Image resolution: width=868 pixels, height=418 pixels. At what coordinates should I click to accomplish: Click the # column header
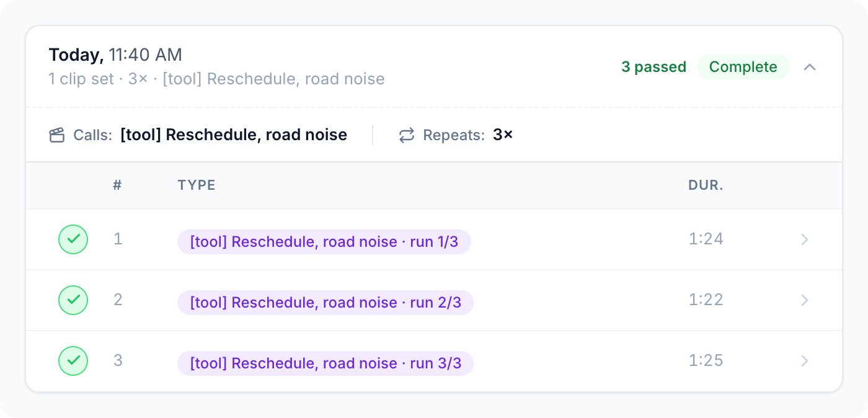[117, 185]
